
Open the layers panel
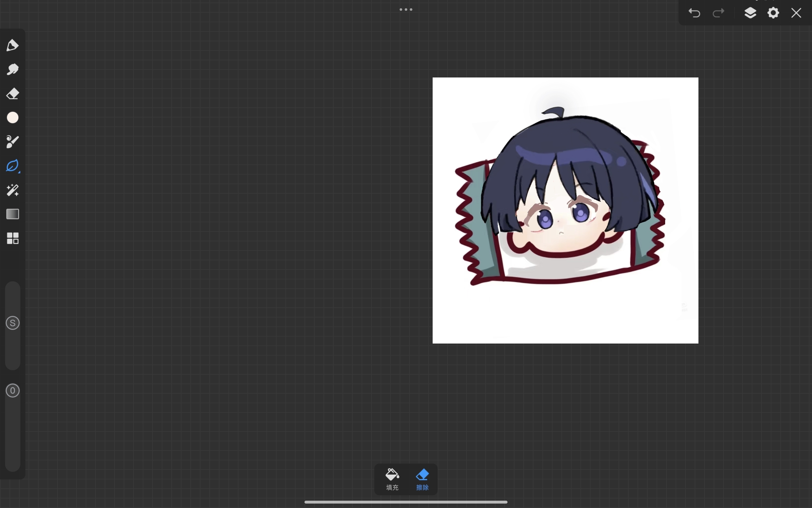tap(750, 13)
